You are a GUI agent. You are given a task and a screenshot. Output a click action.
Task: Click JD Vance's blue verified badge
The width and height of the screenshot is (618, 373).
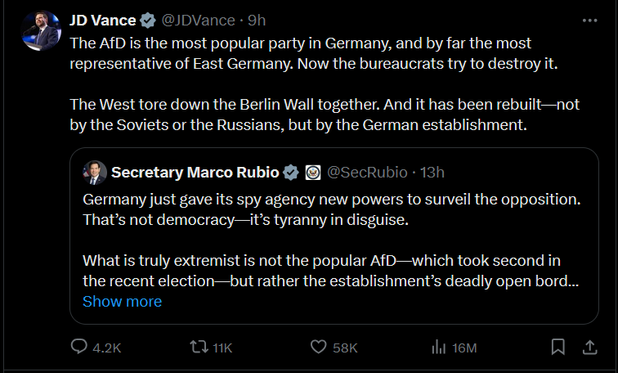coord(148,21)
